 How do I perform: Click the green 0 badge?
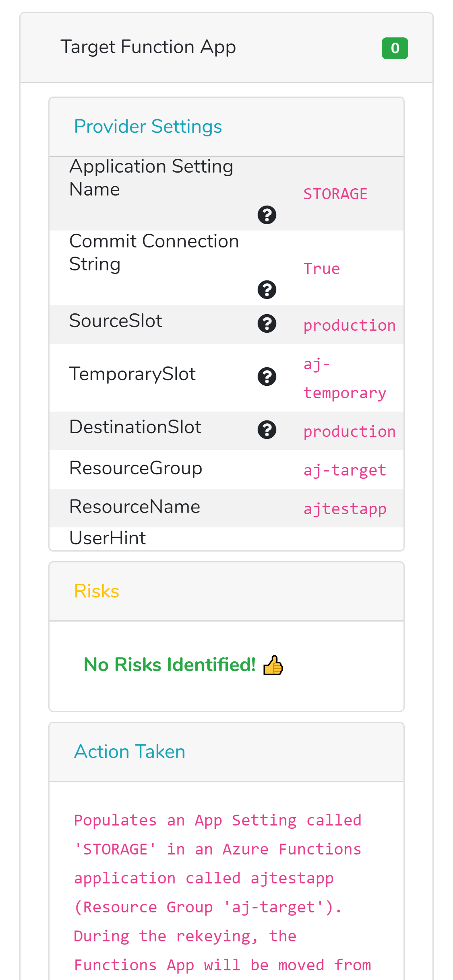click(395, 48)
